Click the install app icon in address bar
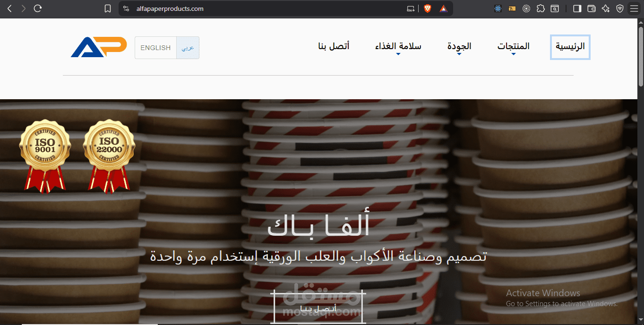This screenshot has width=644, height=325. click(x=411, y=9)
